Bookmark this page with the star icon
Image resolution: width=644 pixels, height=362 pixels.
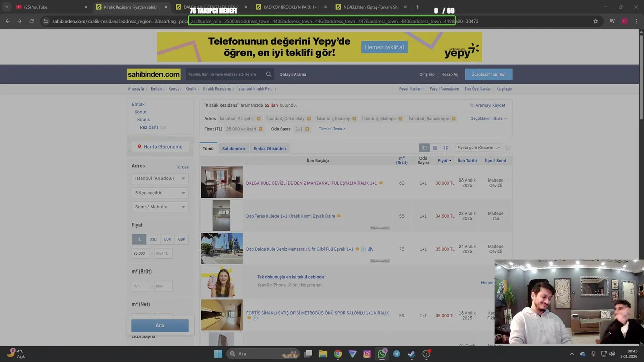click(596, 21)
